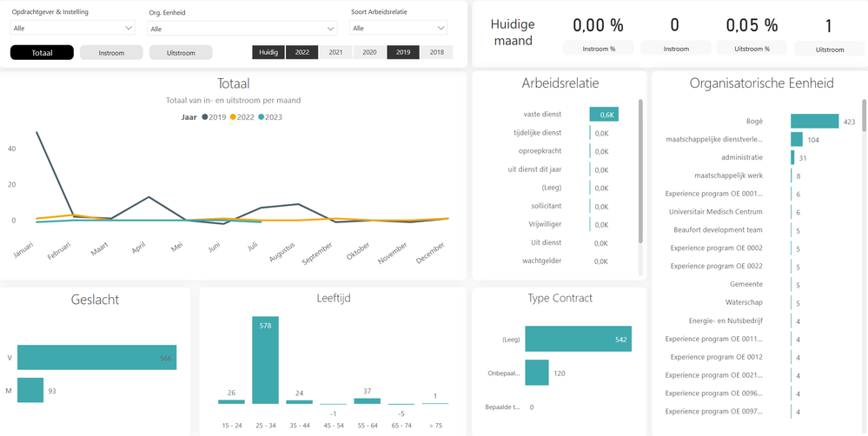Click the Organisatorische Eenheid scrollbar
The image size is (868, 436).
pos(863,117)
